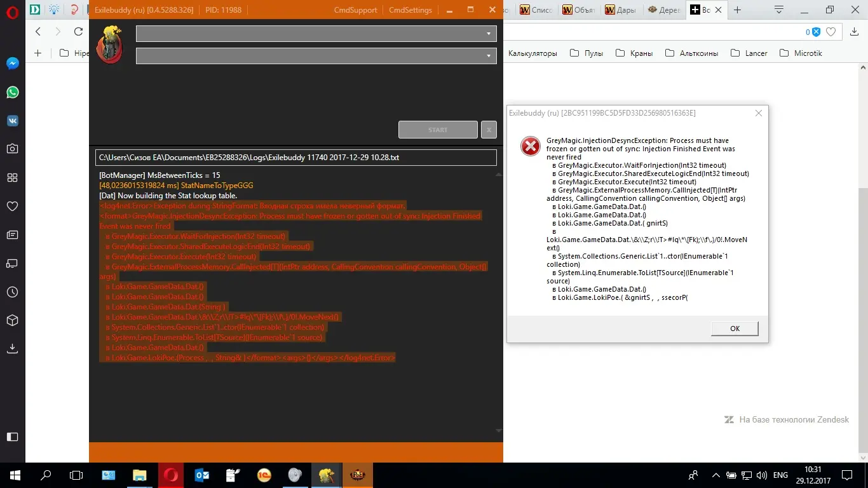Screen dimensions: 868x488
Task: Open tabs/flow icon in Opera sidebar
Action: coord(12,263)
